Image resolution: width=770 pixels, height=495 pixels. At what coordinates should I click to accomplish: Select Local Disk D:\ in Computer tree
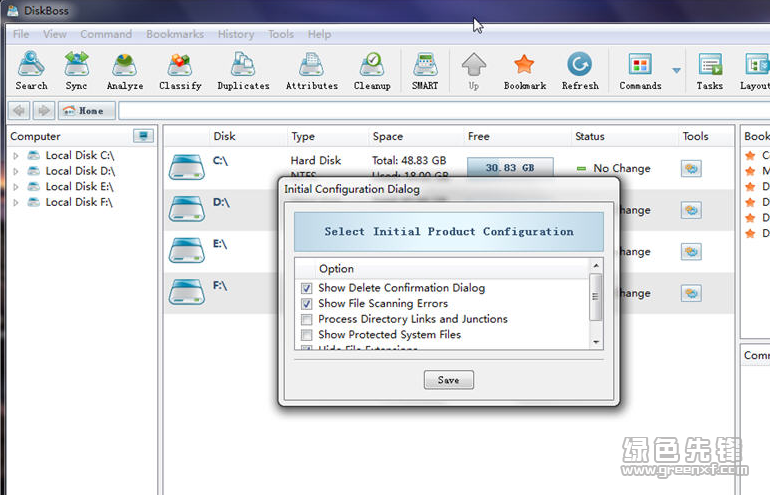click(x=80, y=171)
